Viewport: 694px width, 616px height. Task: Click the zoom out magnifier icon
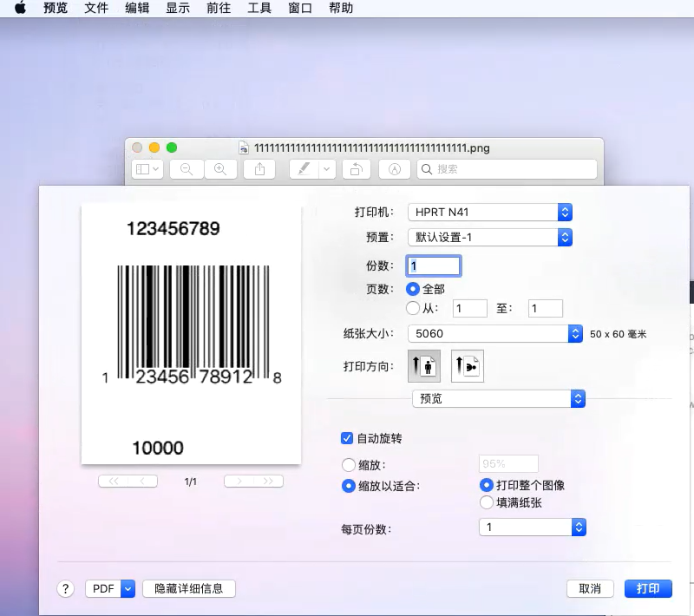(x=187, y=169)
